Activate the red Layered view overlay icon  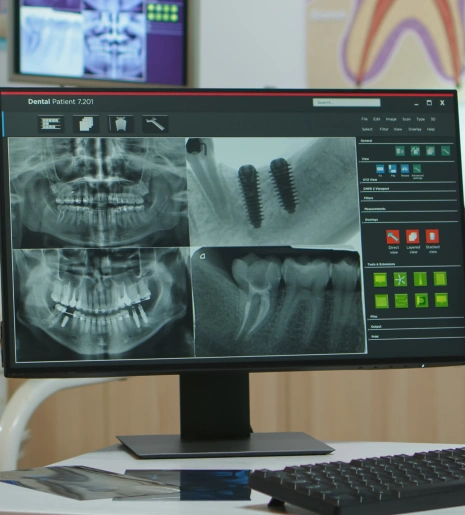pos(413,237)
